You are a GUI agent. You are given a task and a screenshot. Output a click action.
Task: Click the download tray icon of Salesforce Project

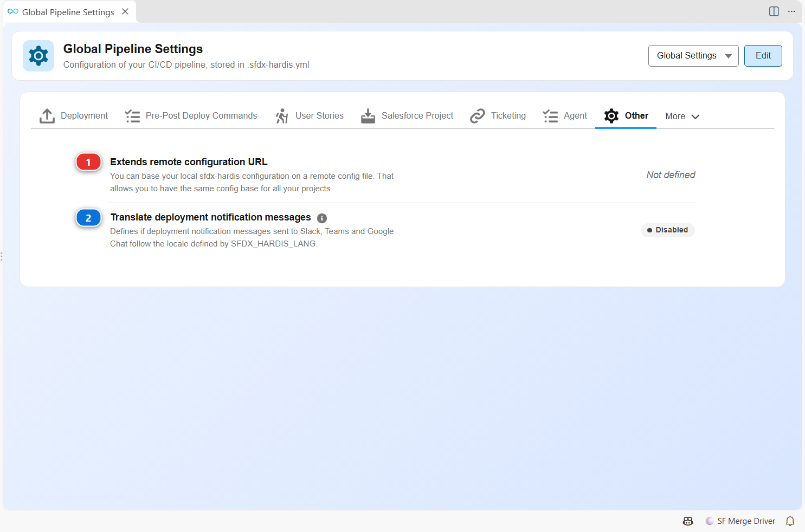point(368,116)
